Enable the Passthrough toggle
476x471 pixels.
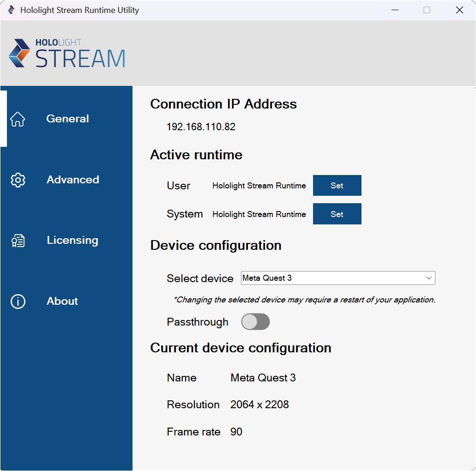tap(255, 322)
